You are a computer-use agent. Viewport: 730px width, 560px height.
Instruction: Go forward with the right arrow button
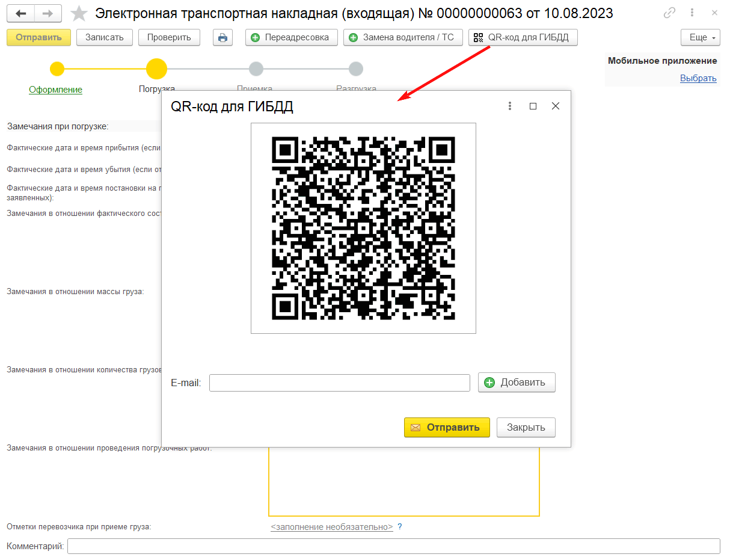coord(49,13)
